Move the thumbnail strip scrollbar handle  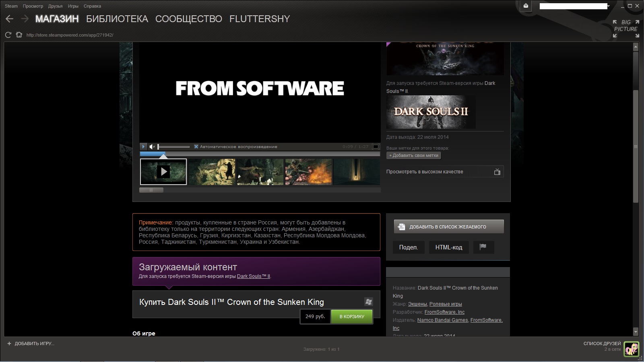(151, 190)
